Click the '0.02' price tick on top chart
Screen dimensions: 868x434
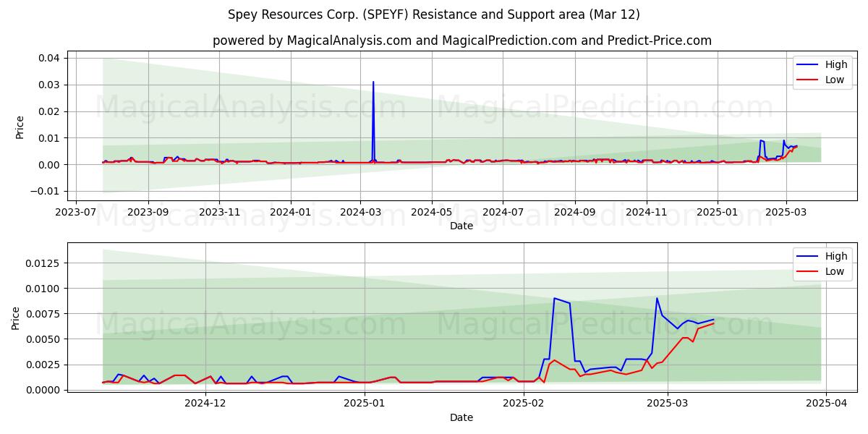point(49,111)
